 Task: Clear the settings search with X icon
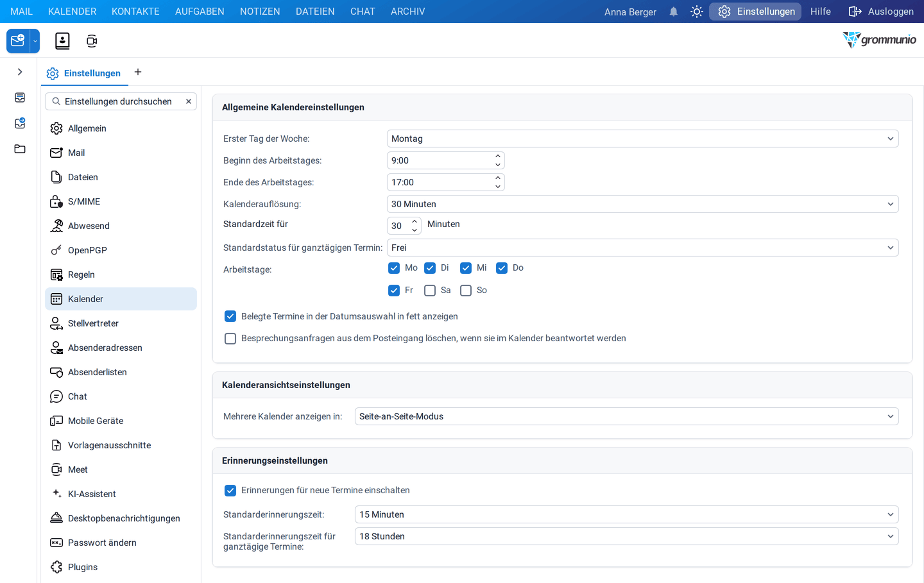click(189, 101)
